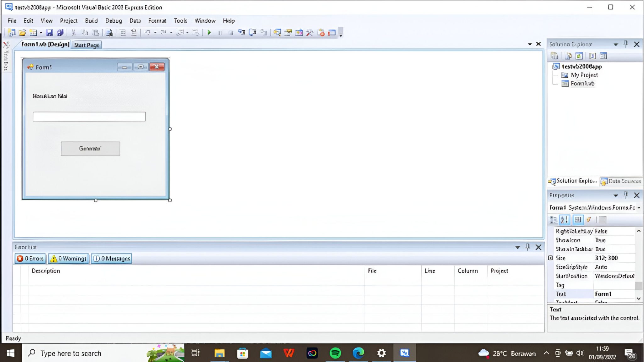This screenshot has width=644, height=362.
Task: Undo the last action from the toolbar
Action: point(147,32)
